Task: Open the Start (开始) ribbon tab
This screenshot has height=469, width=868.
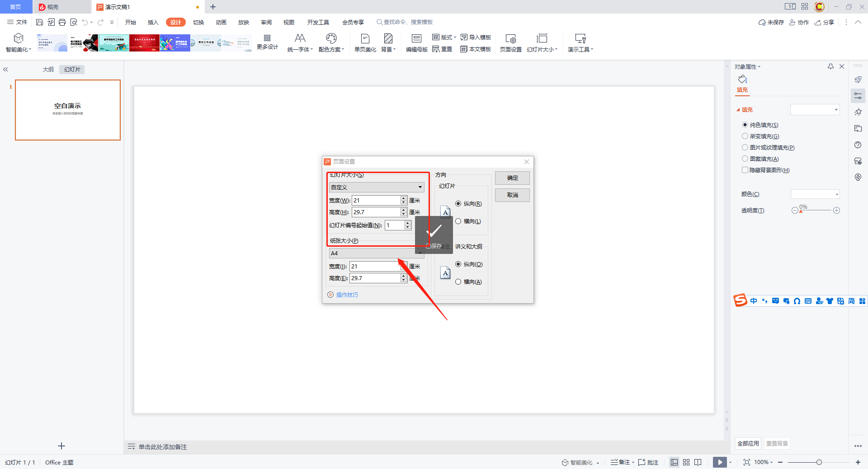Action: tap(131, 22)
